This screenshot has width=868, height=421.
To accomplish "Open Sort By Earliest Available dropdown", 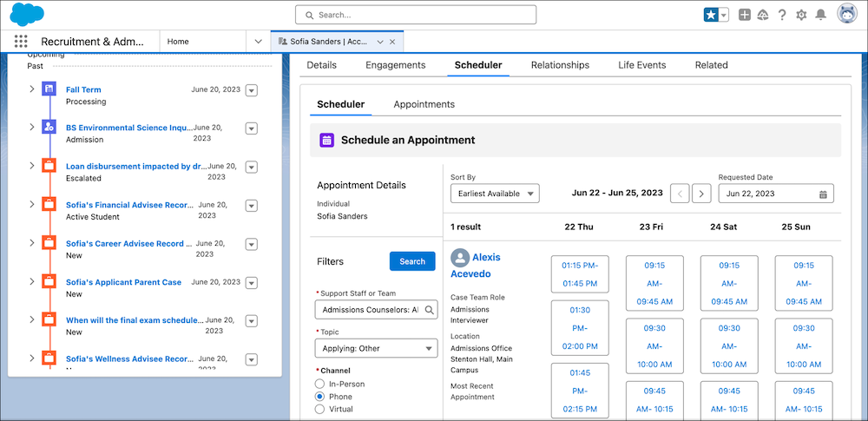I will pos(495,194).
